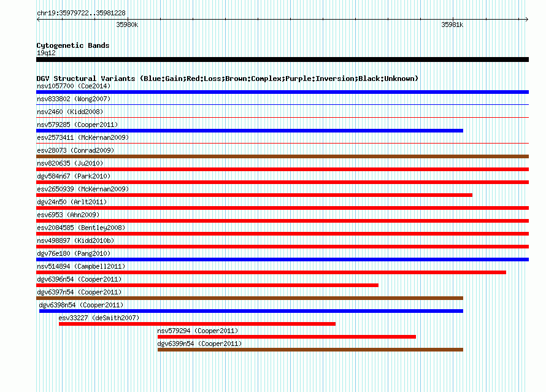The image size is (546, 392).
Task: Click the red dgv6396n54 loss bar
Action: [207, 285]
